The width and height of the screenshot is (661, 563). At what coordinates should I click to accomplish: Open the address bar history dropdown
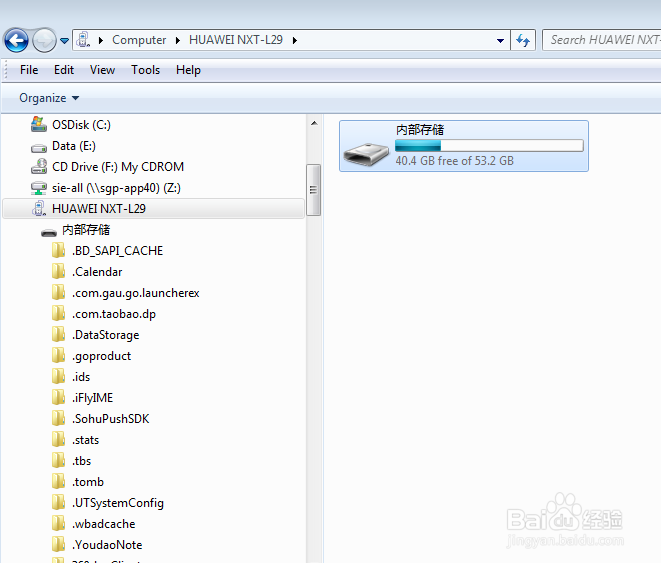tap(500, 40)
